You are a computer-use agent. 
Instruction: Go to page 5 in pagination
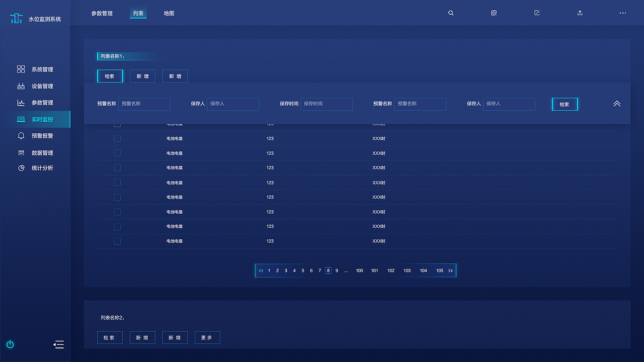pos(303,270)
